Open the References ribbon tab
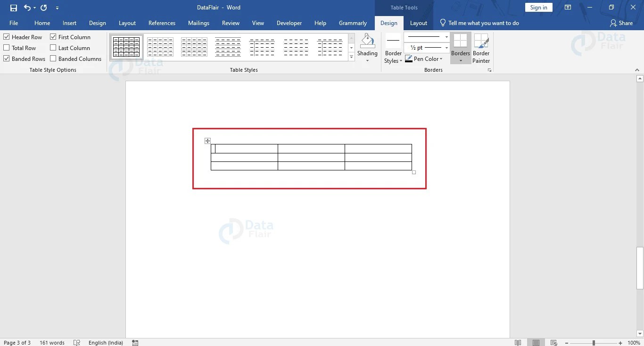This screenshot has width=644, height=346. coord(162,23)
